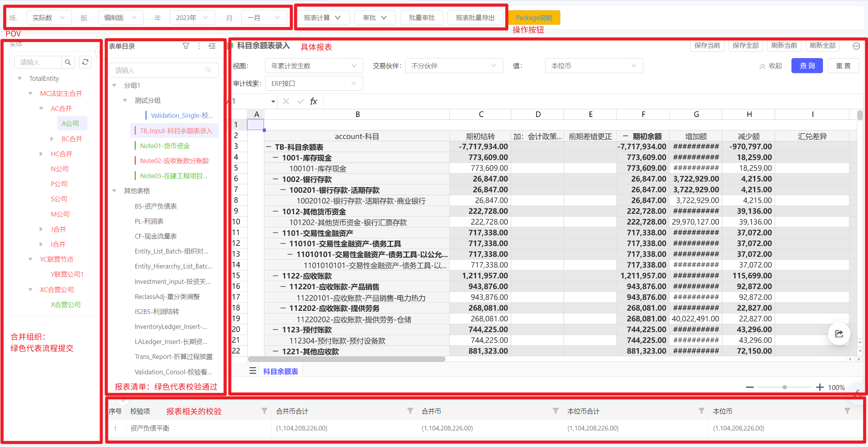
Task: Expand the BC合并 tree node
Action: tap(52, 139)
